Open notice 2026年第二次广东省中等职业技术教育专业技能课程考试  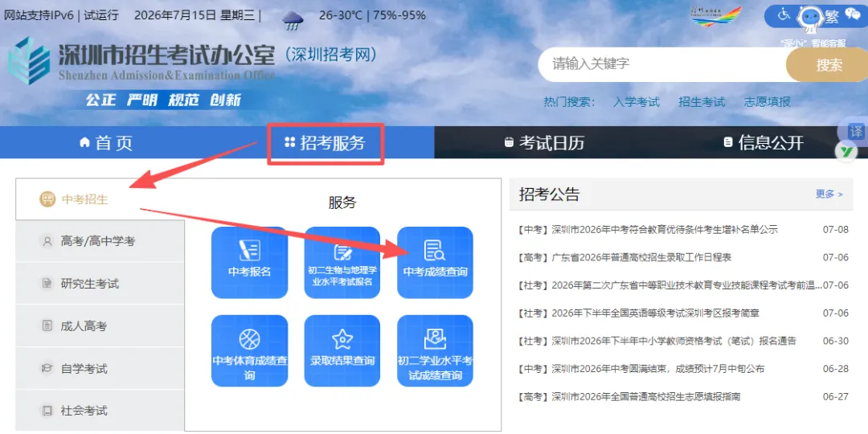670,285
